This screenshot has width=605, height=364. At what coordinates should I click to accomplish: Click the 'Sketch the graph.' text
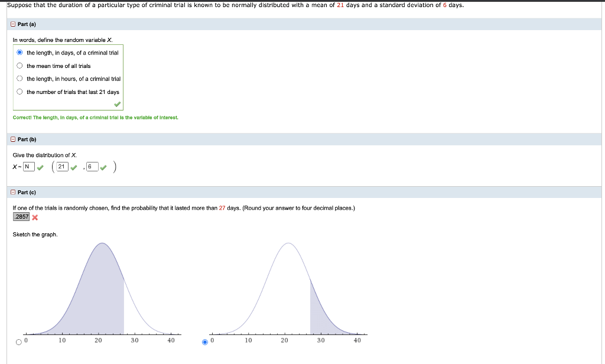[x=35, y=235]
